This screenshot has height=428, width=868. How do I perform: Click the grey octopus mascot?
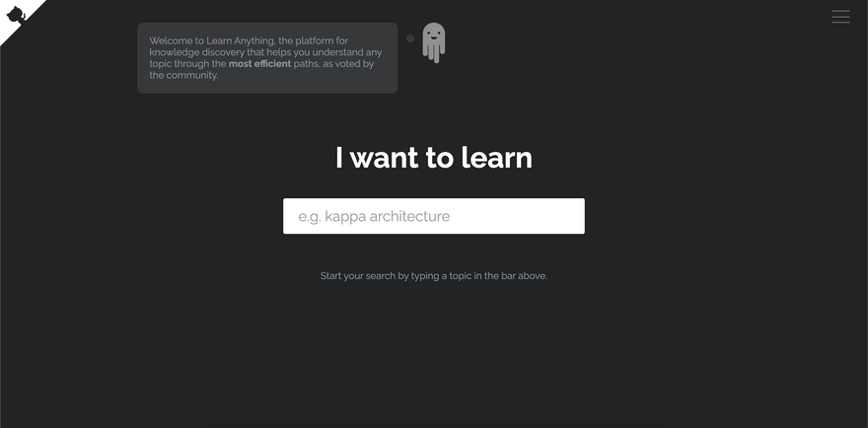[x=434, y=41]
